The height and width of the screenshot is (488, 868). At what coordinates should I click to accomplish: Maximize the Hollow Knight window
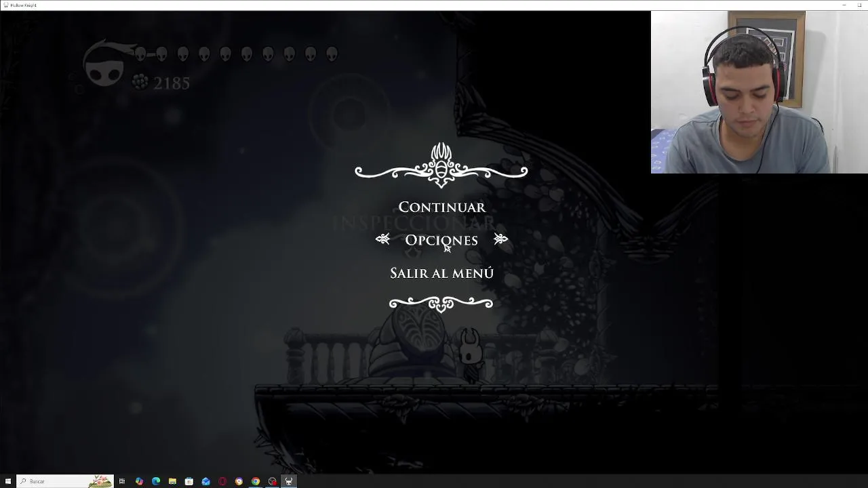[x=860, y=5]
